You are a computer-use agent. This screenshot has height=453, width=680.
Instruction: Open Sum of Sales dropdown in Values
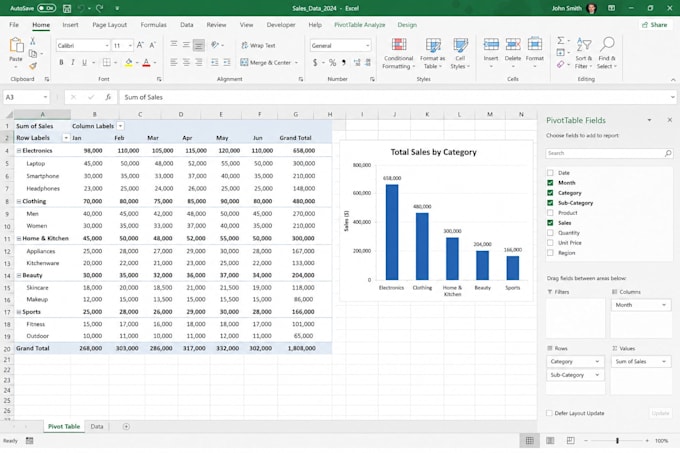664,362
